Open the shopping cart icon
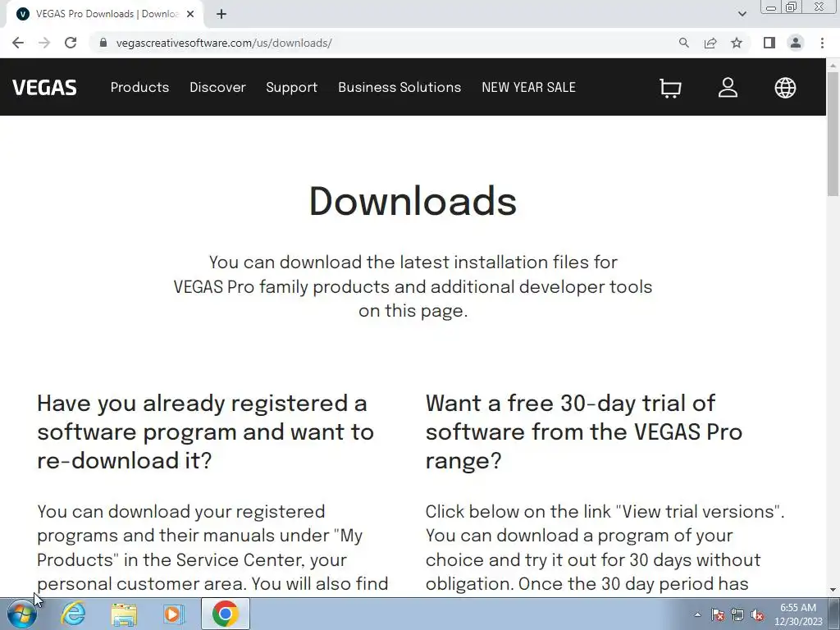Screen dimensions: 840x630 coord(670,88)
